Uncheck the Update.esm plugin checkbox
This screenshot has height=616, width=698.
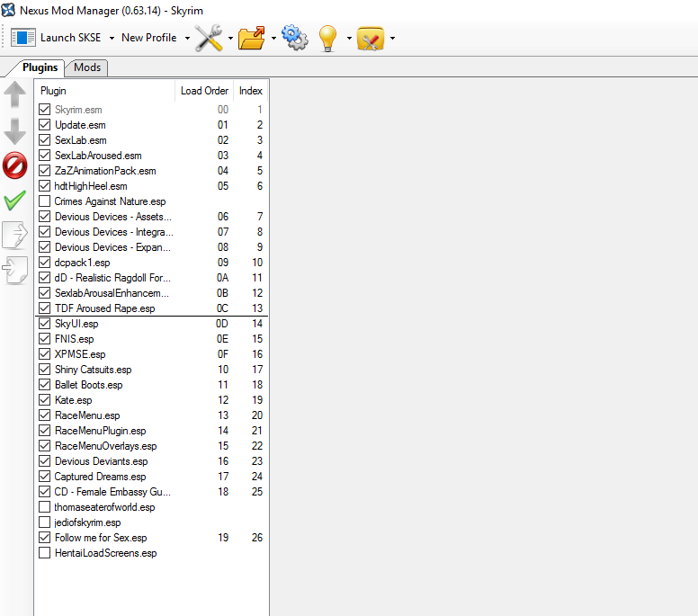[x=44, y=125]
